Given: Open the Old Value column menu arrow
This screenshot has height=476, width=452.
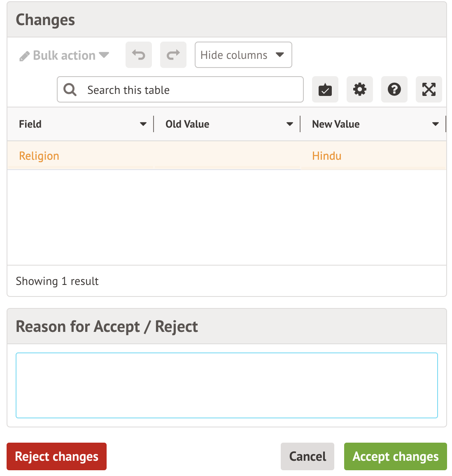Looking at the screenshot, I should click(290, 124).
